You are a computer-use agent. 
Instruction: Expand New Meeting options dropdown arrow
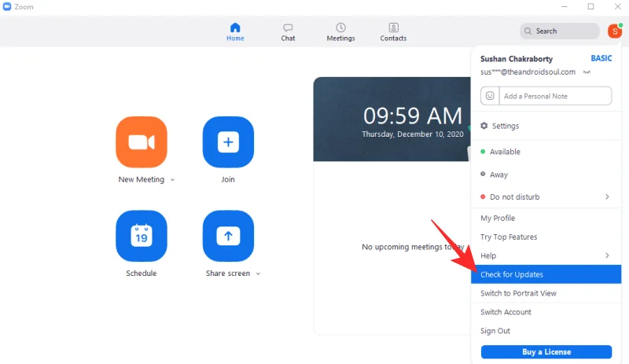[x=173, y=180]
